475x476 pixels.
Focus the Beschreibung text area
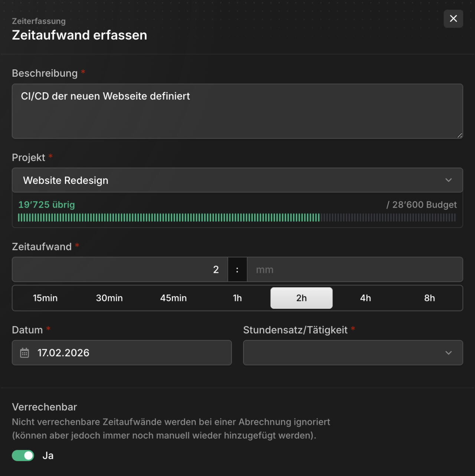coord(237,111)
